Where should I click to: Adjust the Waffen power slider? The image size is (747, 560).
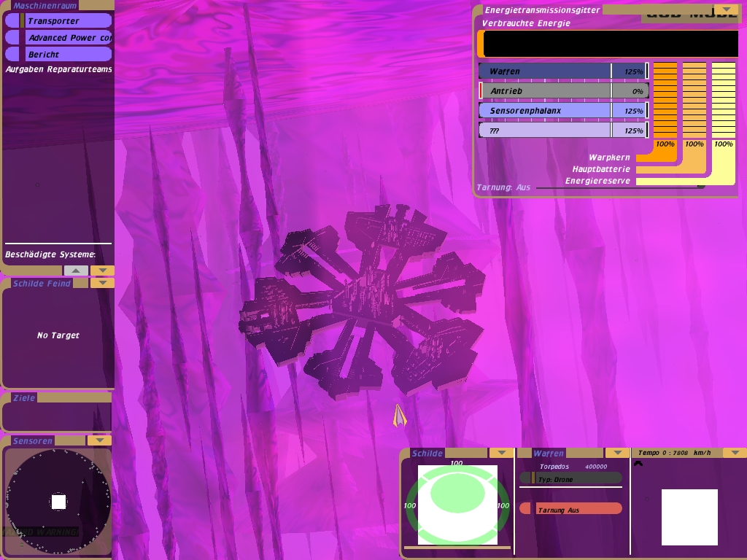[x=562, y=71]
